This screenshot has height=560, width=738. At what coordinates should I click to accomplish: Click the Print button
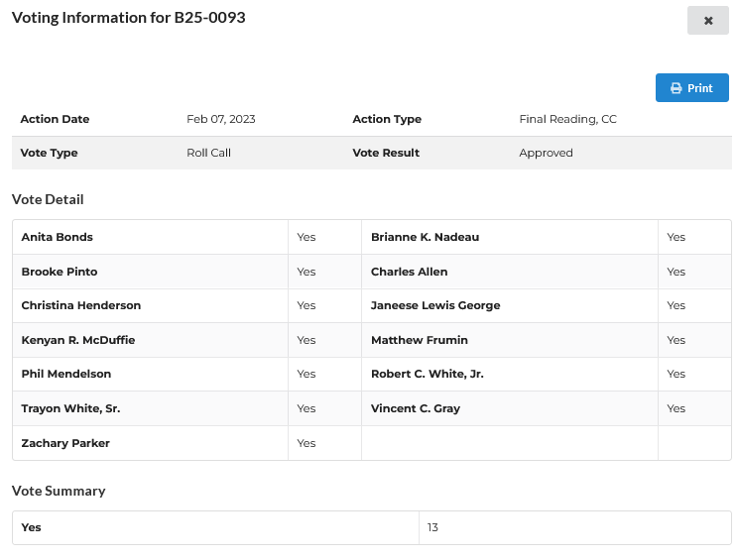pyautogui.click(x=691, y=88)
